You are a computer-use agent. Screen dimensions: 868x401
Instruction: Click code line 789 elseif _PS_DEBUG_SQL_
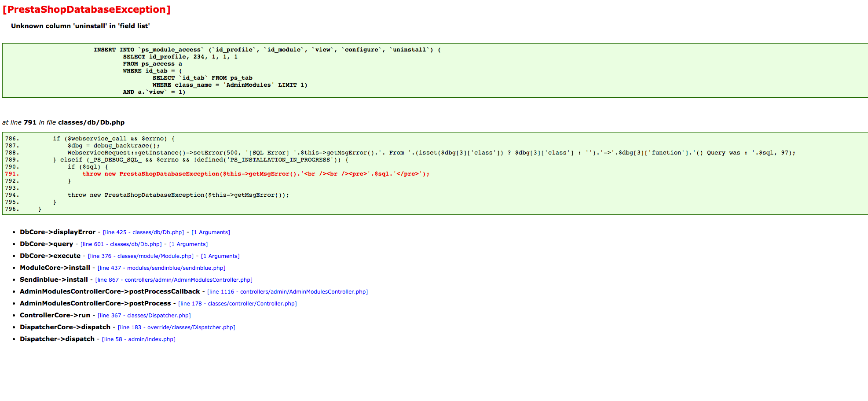[201, 160]
